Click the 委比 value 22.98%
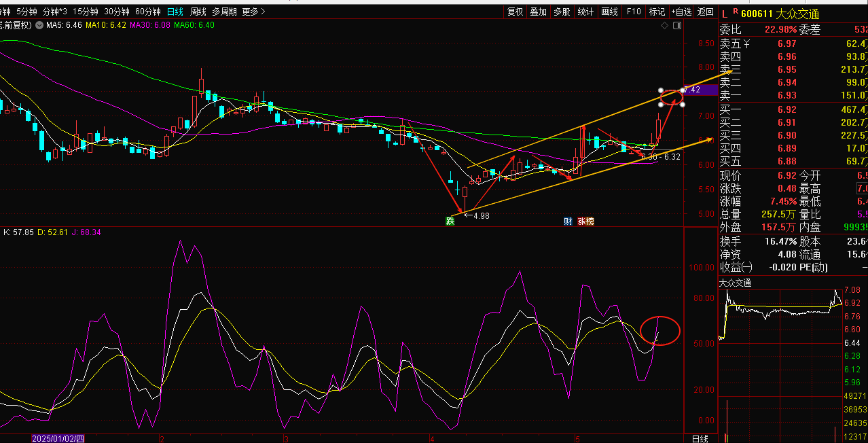 tap(780, 30)
